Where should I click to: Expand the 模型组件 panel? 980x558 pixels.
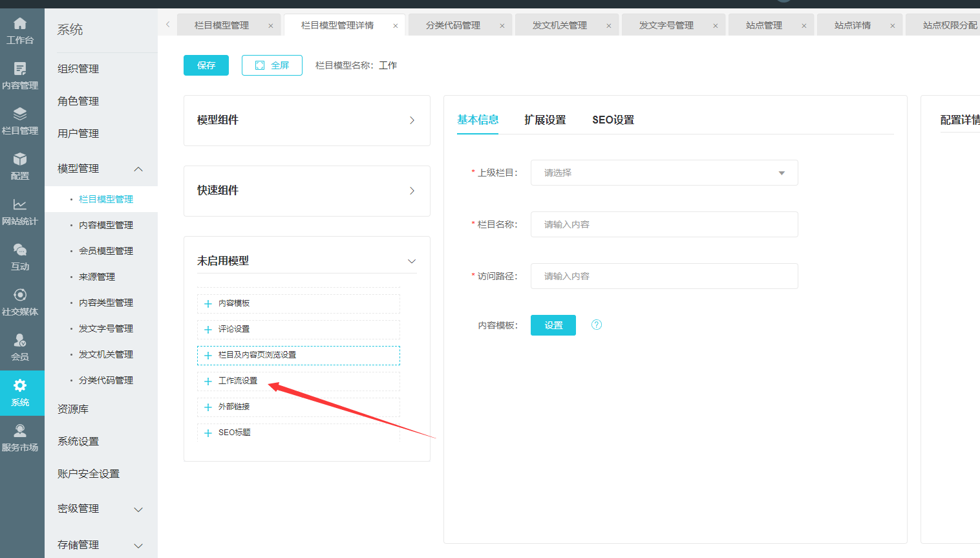click(x=412, y=120)
